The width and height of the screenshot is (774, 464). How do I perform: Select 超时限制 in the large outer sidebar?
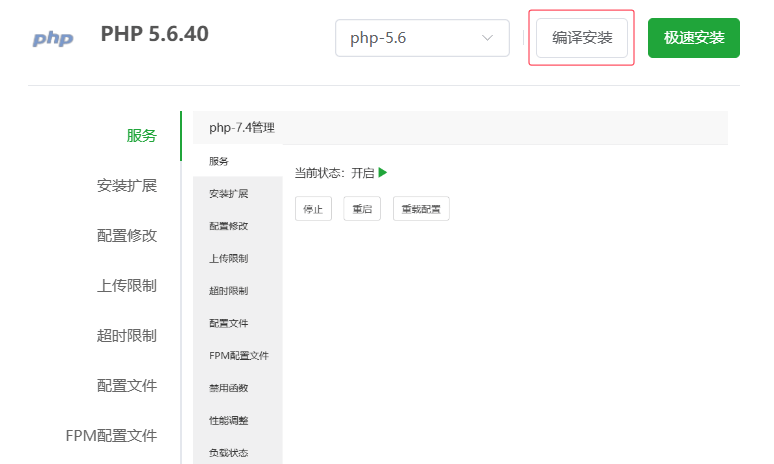pos(127,336)
